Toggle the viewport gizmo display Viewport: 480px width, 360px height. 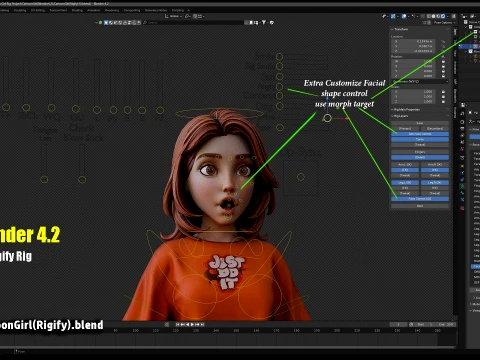[393, 16]
